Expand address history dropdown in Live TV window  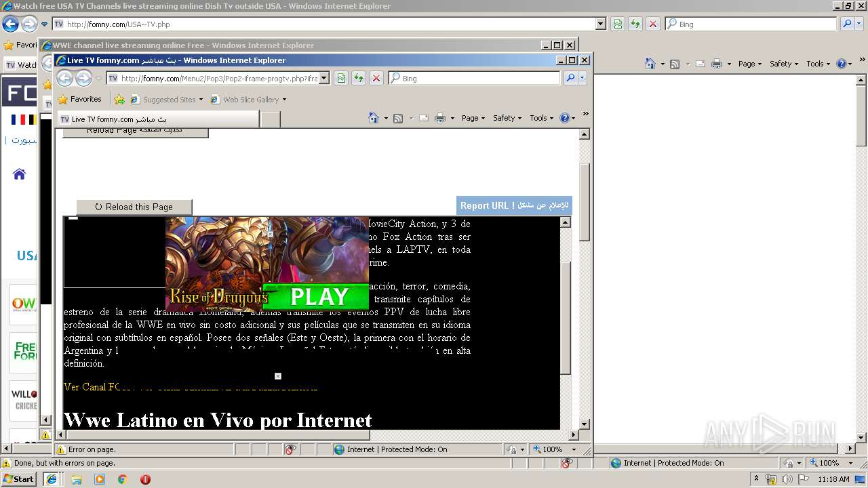pos(323,79)
